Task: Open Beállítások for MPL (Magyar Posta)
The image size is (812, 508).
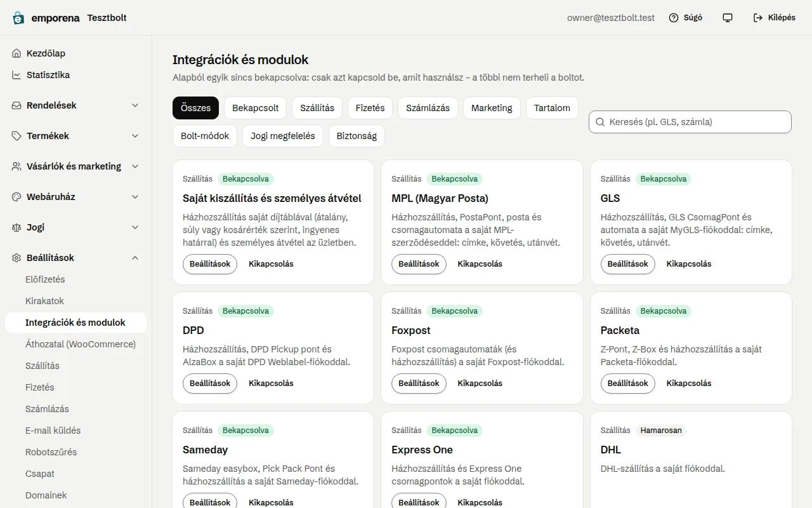Action: click(x=419, y=264)
